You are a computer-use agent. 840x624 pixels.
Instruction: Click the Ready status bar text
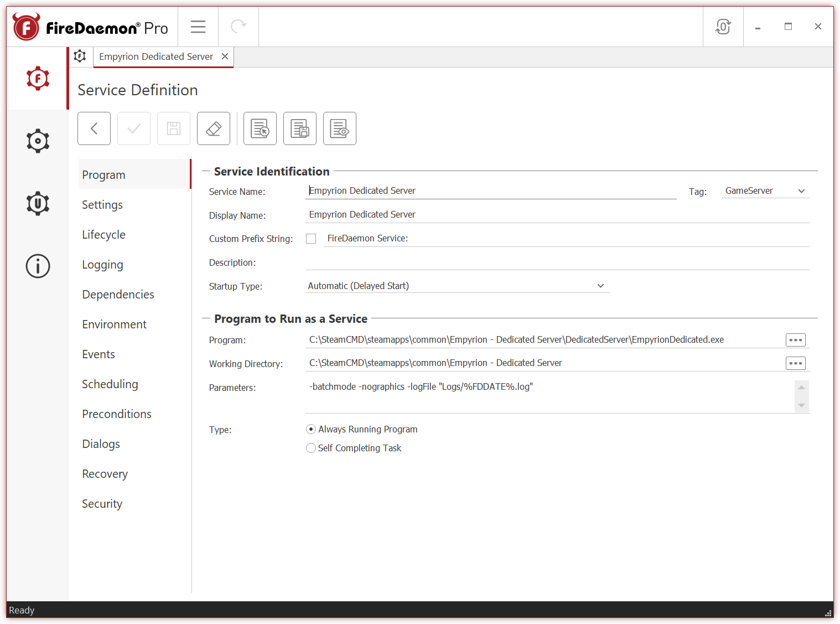[22, 610]
